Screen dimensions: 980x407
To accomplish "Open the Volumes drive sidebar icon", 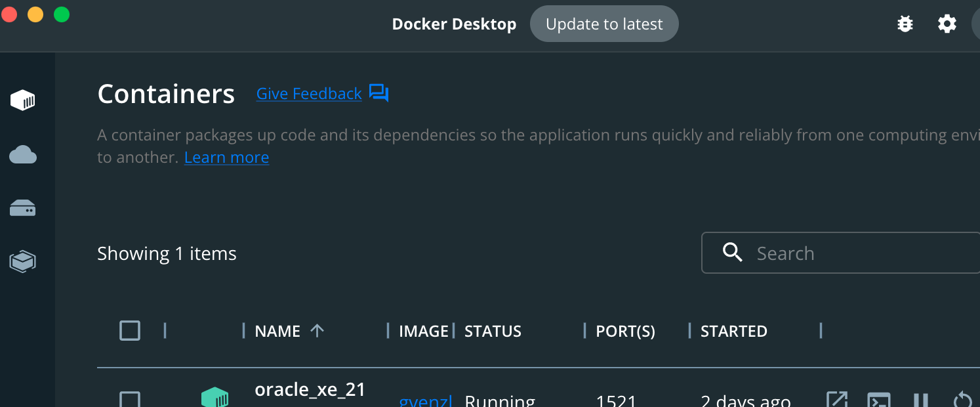I will click(23, 209).
